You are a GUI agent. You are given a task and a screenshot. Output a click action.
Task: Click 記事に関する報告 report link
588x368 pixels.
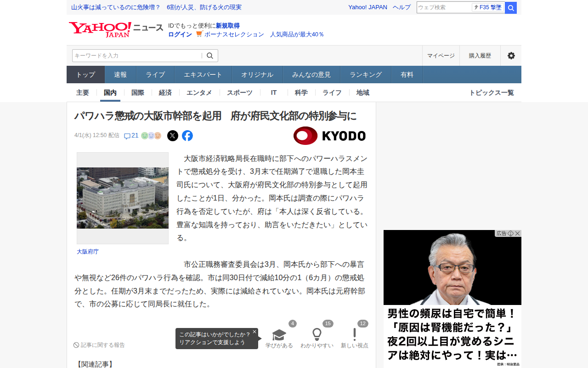coord(99,345)
